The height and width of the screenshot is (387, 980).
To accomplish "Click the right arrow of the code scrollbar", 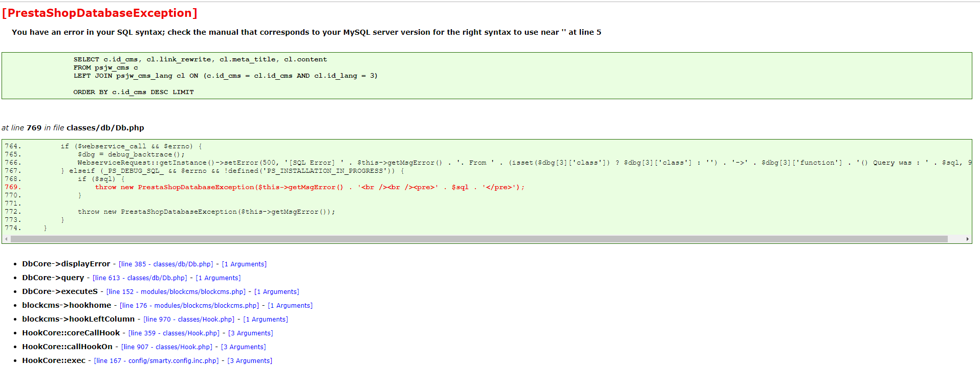I will point(967,239).
